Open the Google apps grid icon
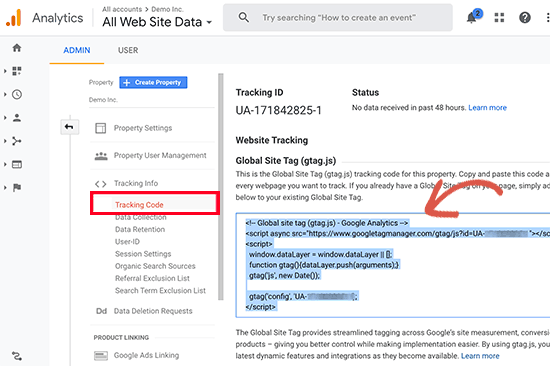This screenshot has height=366, width=550. tap(499, 18)
